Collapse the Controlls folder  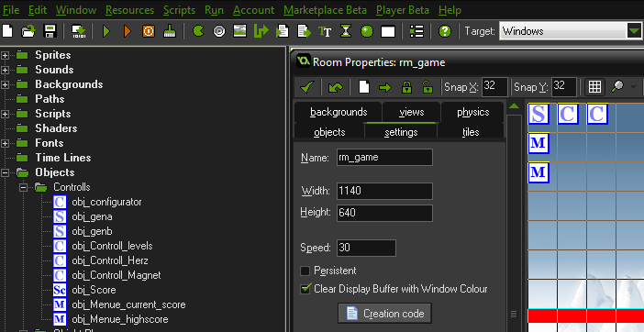point(24,187)
